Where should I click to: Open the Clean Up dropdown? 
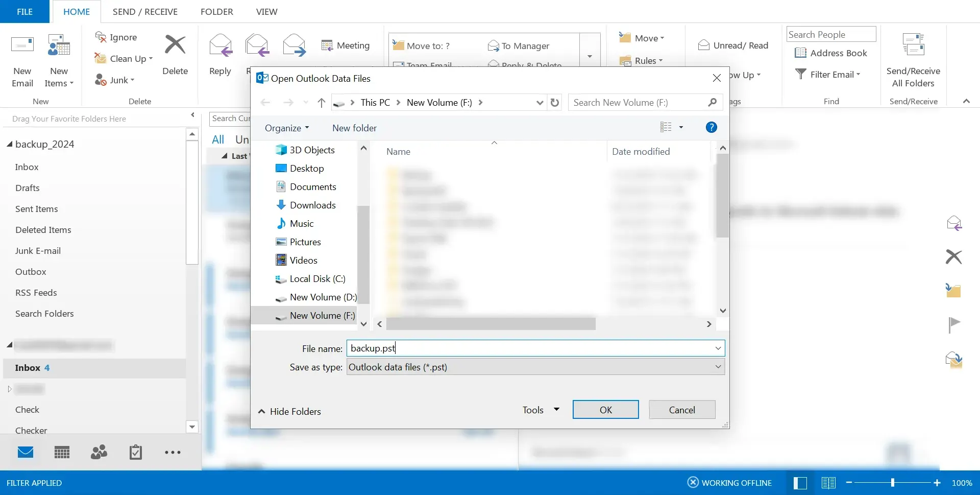click(x=124, y=59)
